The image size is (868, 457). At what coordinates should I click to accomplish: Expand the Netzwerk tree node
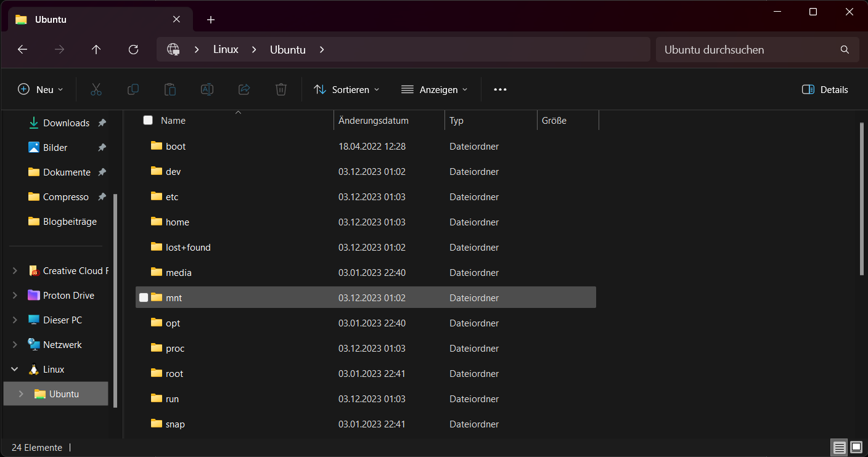point(15,345)
